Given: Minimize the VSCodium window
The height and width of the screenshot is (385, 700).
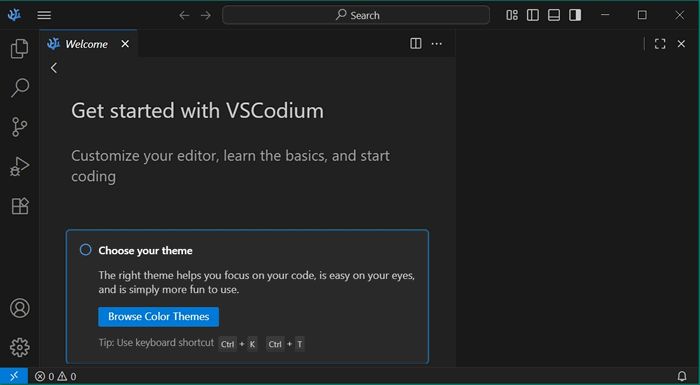Looking at the screenshot, I should [605, 15].
